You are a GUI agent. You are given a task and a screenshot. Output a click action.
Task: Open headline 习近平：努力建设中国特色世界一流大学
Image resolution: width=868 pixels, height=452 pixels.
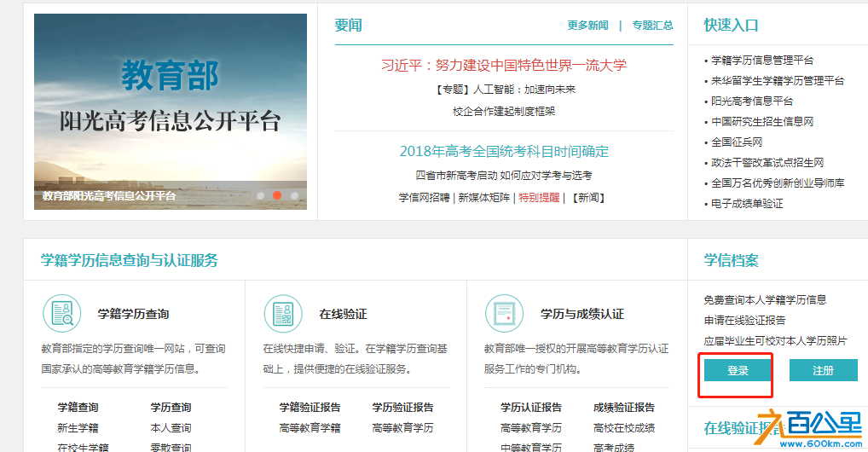[x=504, y=65]
